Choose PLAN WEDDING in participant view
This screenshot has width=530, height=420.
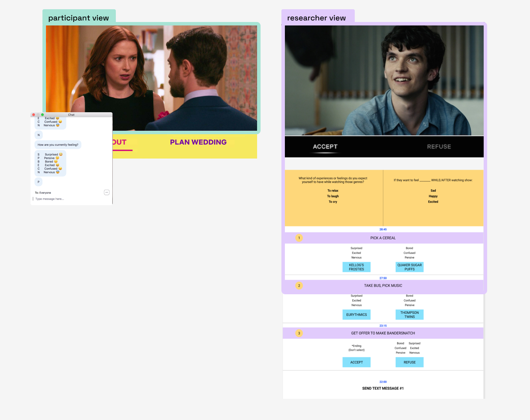point(198,142)
